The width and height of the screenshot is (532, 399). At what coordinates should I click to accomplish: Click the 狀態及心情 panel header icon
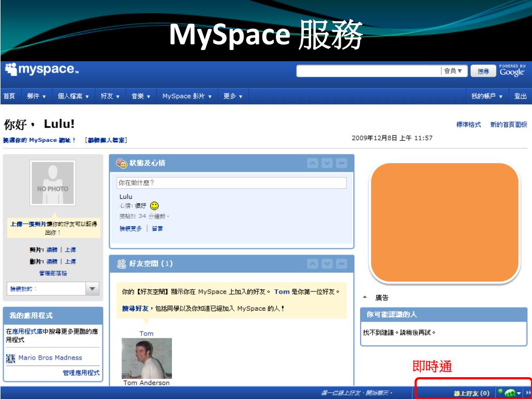point(122,163)
